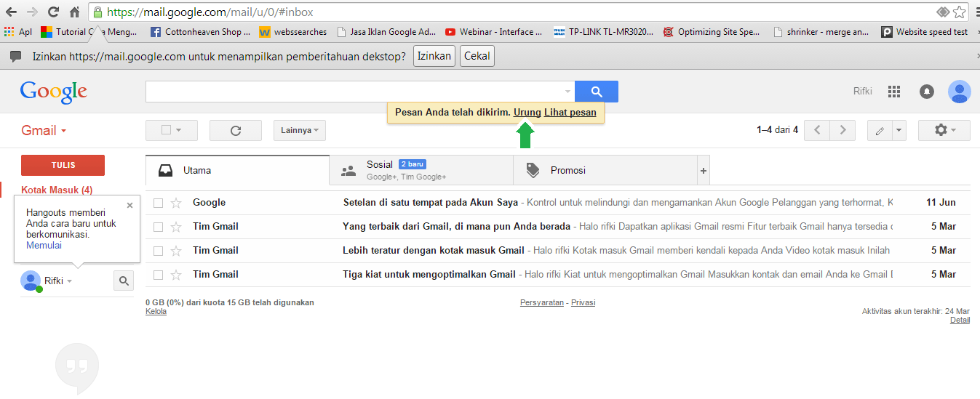Click the Rifki name in header
The height and width of the screenshot is (399, 980).
(x=863, y=92)
